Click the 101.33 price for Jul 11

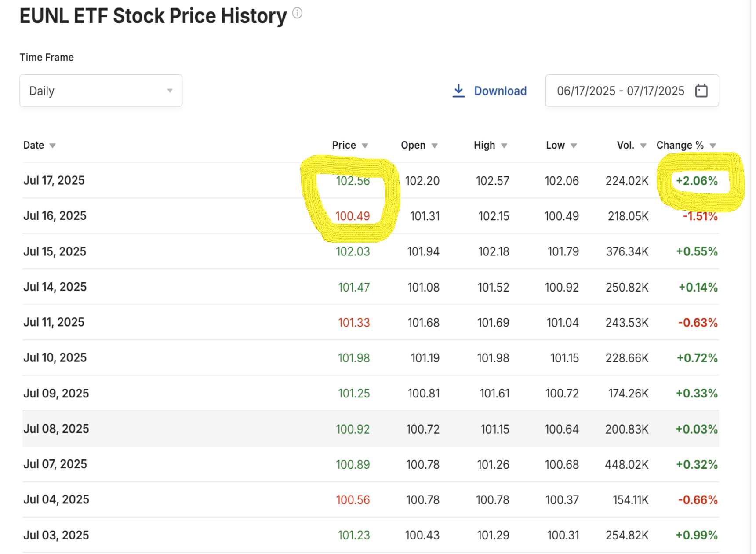(354, 322)
